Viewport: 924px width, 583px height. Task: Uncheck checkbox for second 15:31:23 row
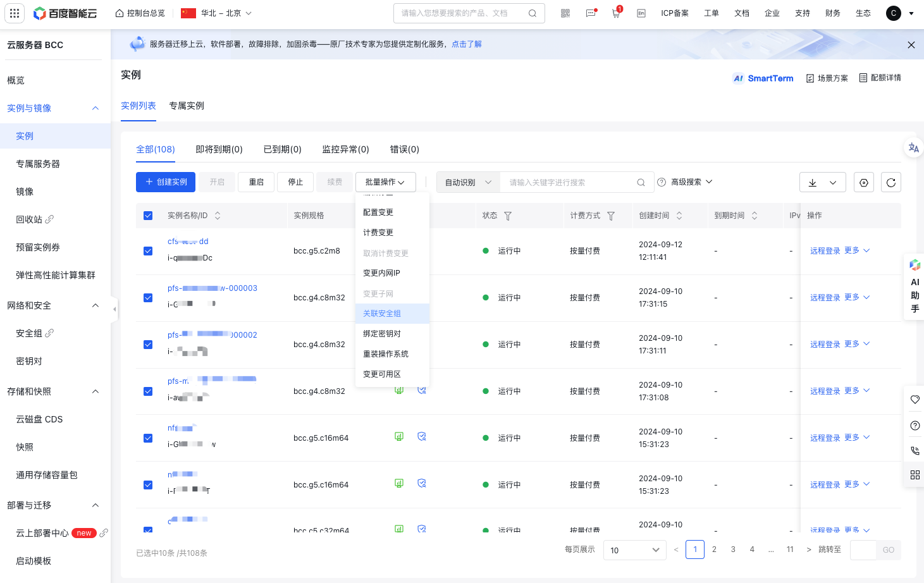(x=148, y=485)
